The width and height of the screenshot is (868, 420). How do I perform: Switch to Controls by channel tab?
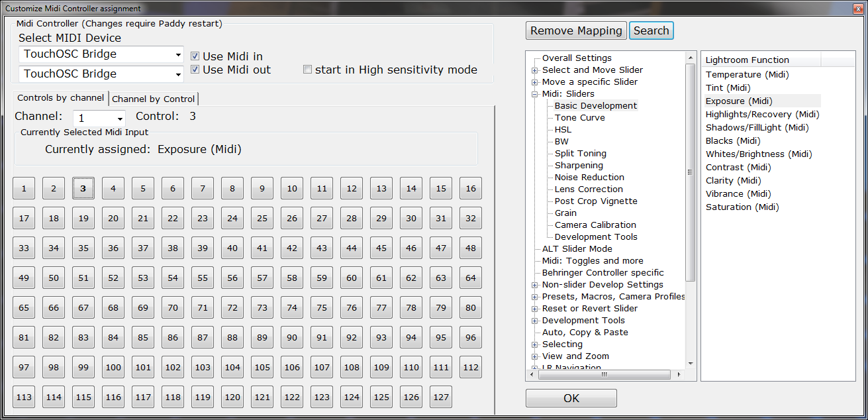[61, 98]
